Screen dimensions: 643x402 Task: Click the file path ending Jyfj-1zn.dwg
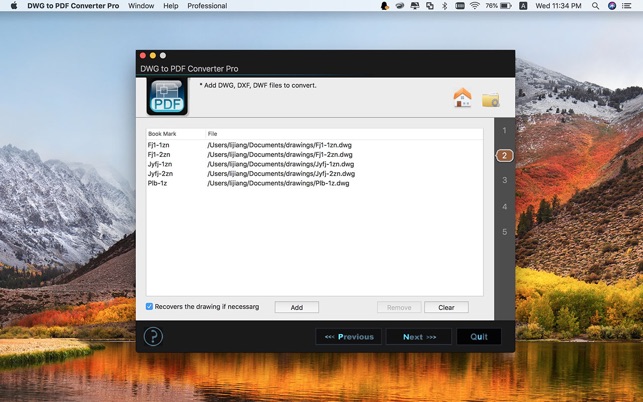coord(280,164)
